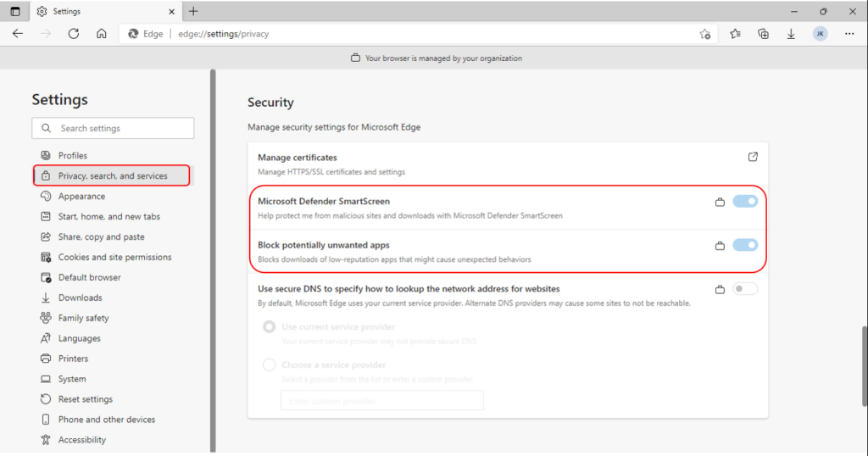Image resolution: width=868 pixels, height=456 pixels.
Task: Click 'Manage security settings for Microsoft Edge' text
Action: tap(334, 127)
